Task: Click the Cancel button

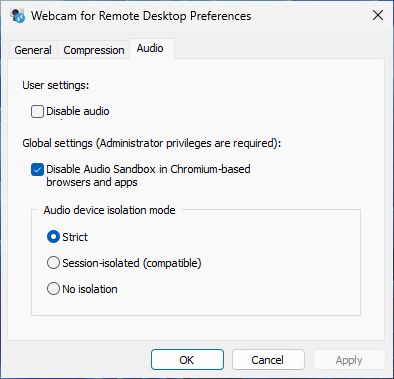Action: pyautogui.click(x=268, y=360)
